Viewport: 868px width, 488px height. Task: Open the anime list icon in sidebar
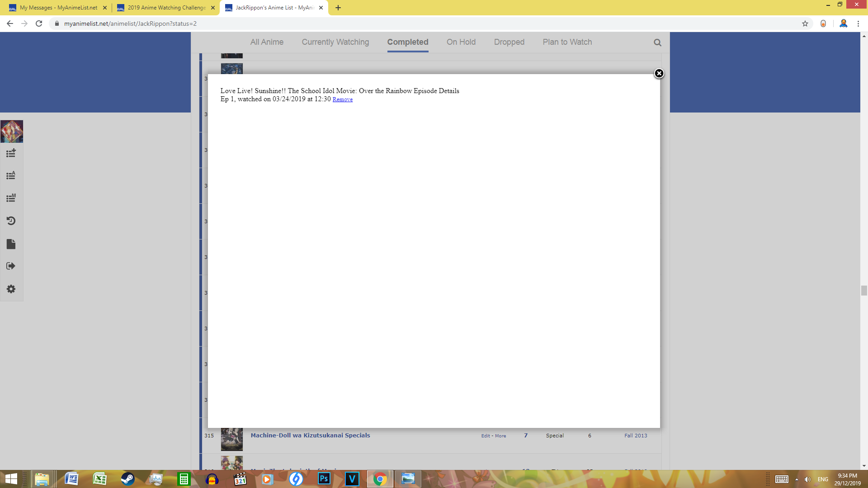(x=11, y=175)
